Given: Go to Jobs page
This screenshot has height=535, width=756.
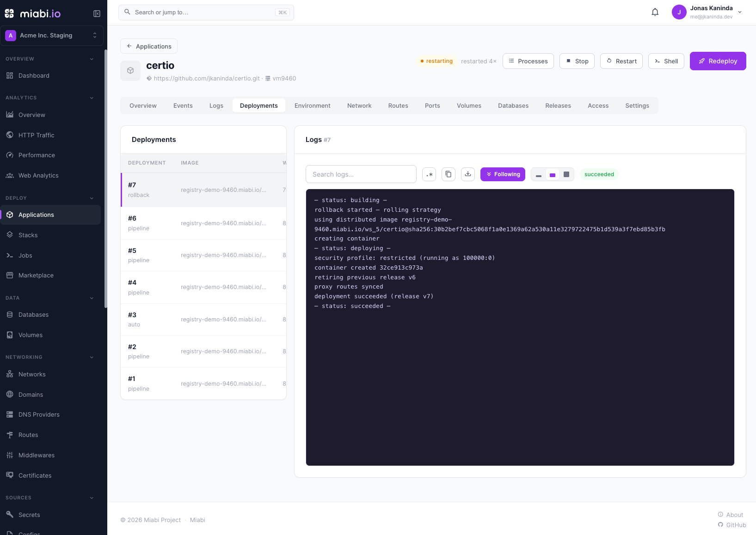Looking at the screenshot, I should pos(50,255).
